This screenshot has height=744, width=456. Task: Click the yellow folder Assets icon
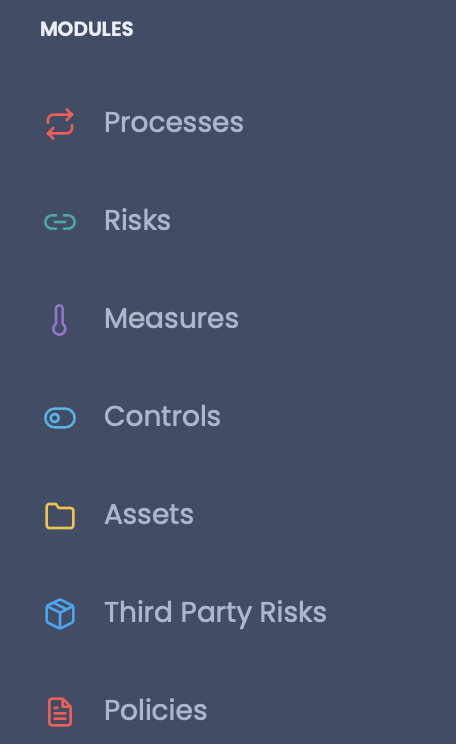pyautogui.click(x=60, y=516)
